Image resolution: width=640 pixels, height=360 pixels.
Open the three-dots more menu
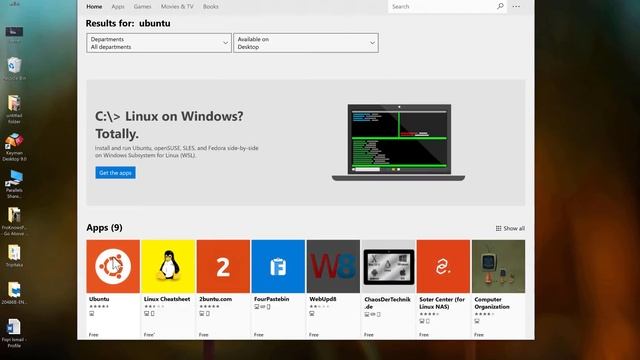[516, 7]
